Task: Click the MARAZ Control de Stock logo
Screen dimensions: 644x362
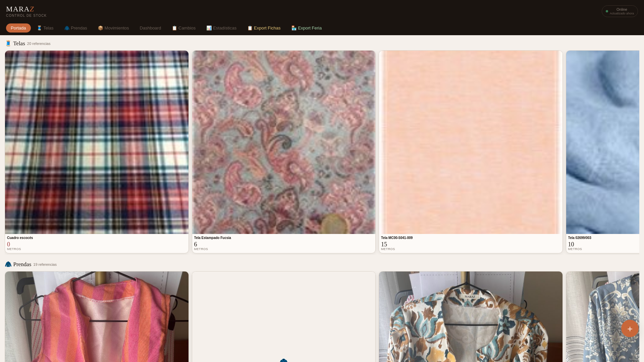Action: click(26, 11)
